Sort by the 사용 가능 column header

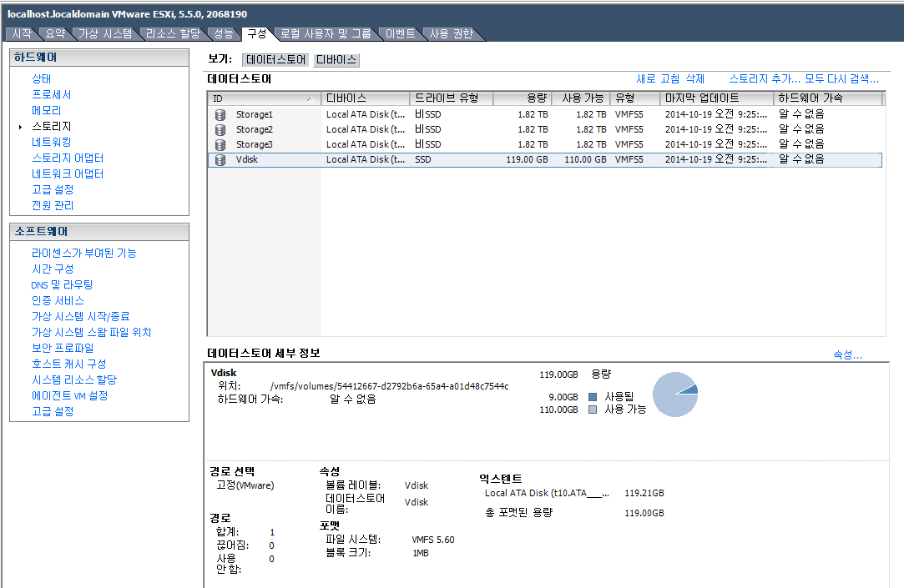(582, 98)
